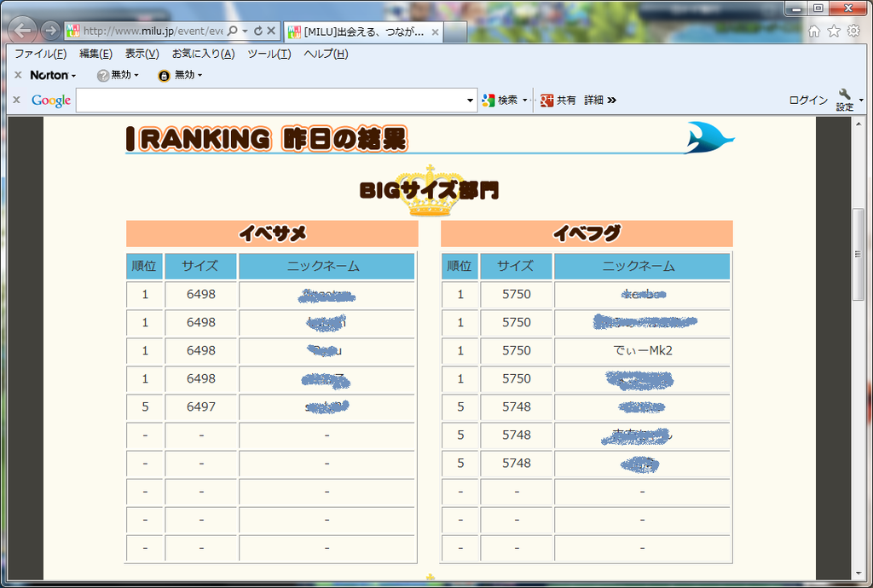Open the ファイル(F) menu
The height and width of the screenshot is (588, 873).
[x=40, y=54]
